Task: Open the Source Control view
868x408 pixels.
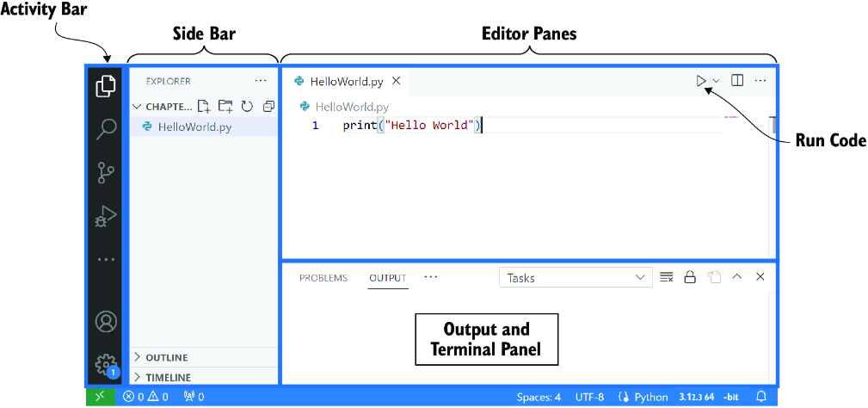Action: pos(106,172)
